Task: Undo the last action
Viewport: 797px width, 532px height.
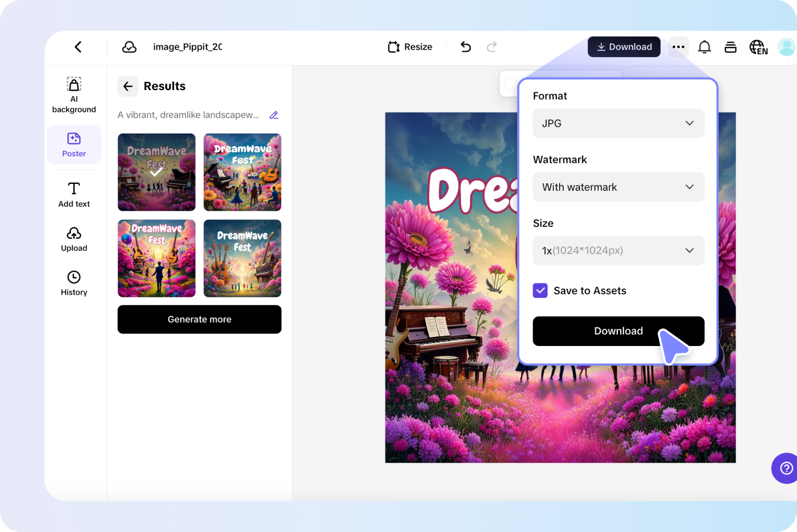Action: 466,47
